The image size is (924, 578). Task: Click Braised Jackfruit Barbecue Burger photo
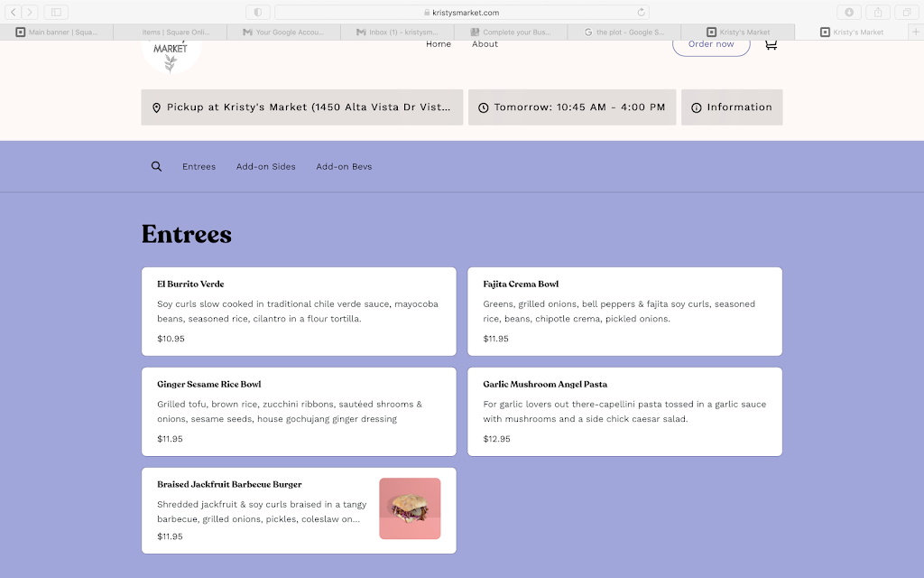pyautogui.click(x=410, y=508)
